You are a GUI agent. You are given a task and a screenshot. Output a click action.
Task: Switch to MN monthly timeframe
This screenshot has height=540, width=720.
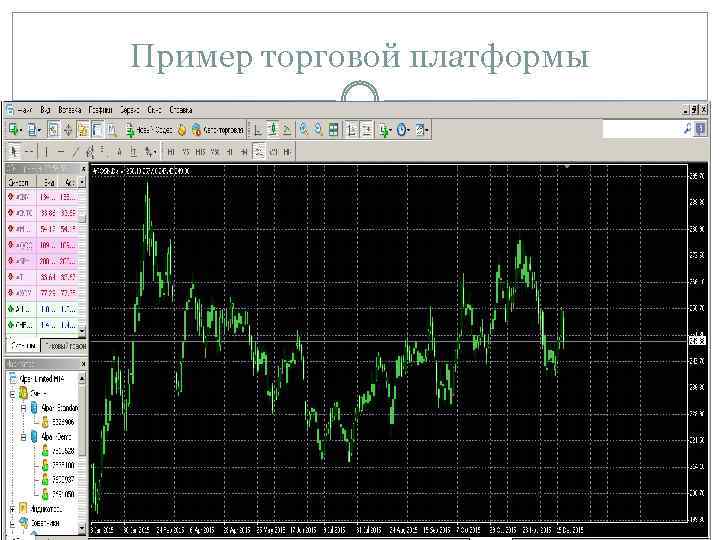[x=287, y=152]
